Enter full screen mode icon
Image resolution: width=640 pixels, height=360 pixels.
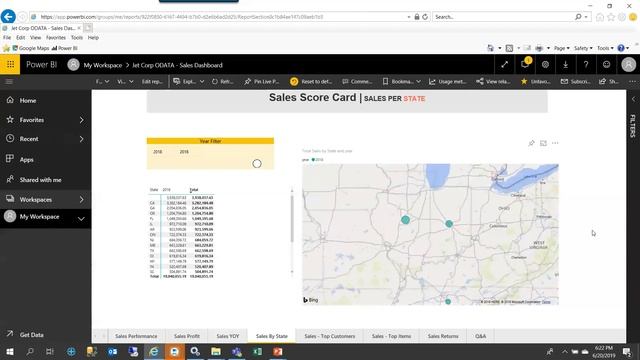[x=504, y=64]
